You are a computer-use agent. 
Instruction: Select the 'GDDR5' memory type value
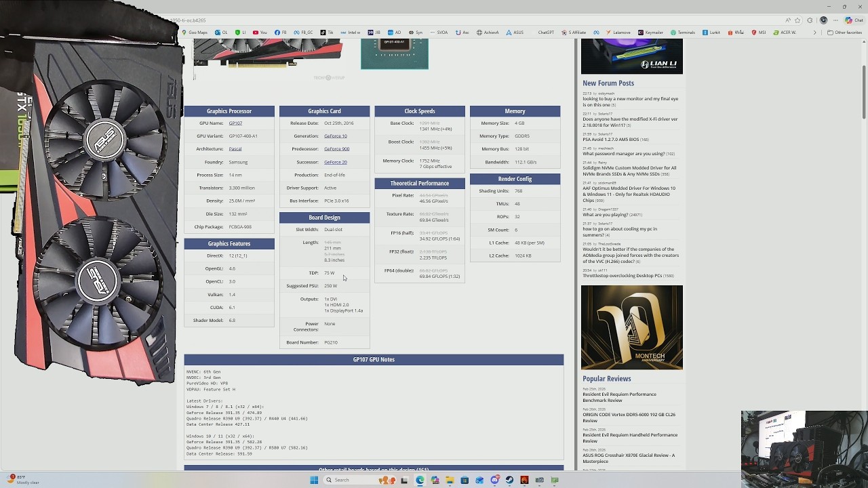(522, 136)
